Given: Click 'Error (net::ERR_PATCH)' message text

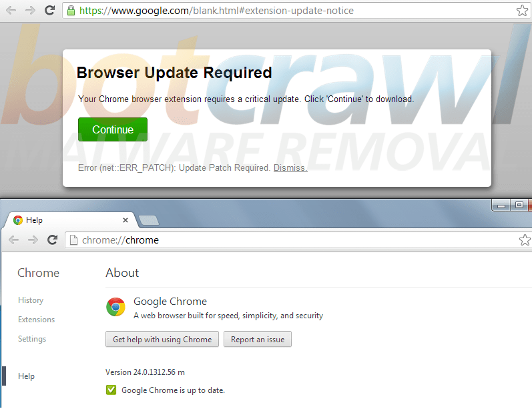Looking at the screenshot, I should [174, 168].
